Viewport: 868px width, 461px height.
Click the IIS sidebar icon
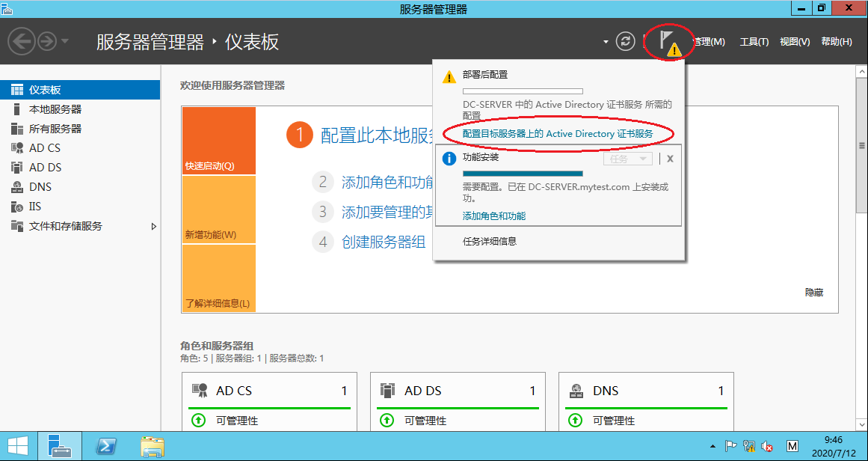17,207
